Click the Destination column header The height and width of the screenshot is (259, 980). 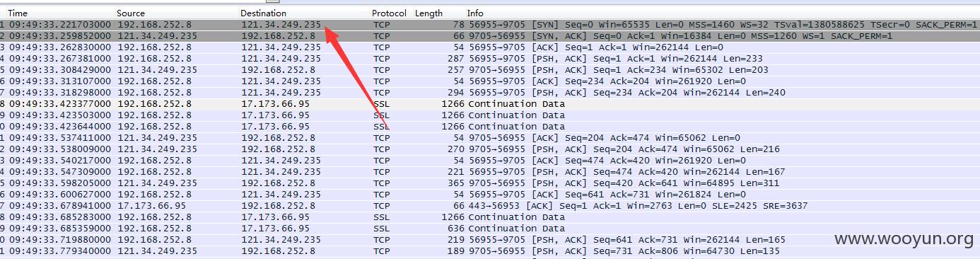(x=304, y=13)
